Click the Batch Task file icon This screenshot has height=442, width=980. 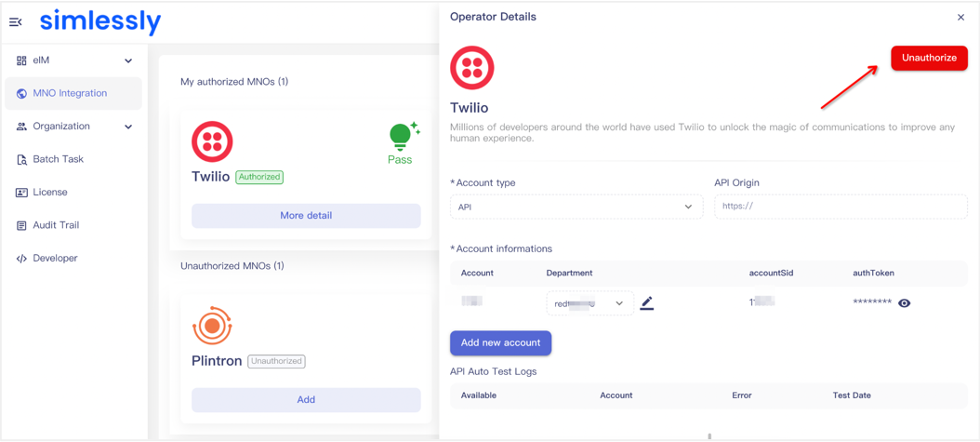point(21,159)
